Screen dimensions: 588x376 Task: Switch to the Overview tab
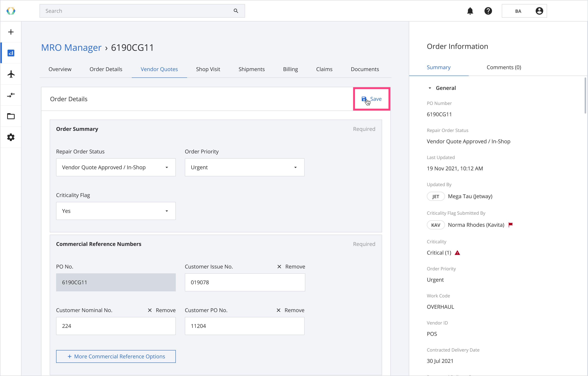point(60,69)
